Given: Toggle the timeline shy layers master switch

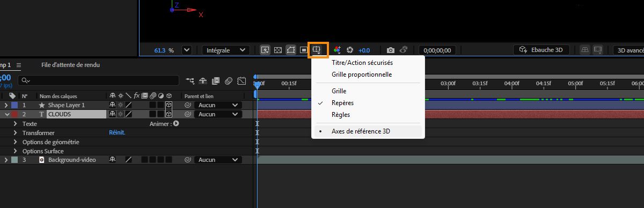Looking at the screenshot, I should click(203, 81).
